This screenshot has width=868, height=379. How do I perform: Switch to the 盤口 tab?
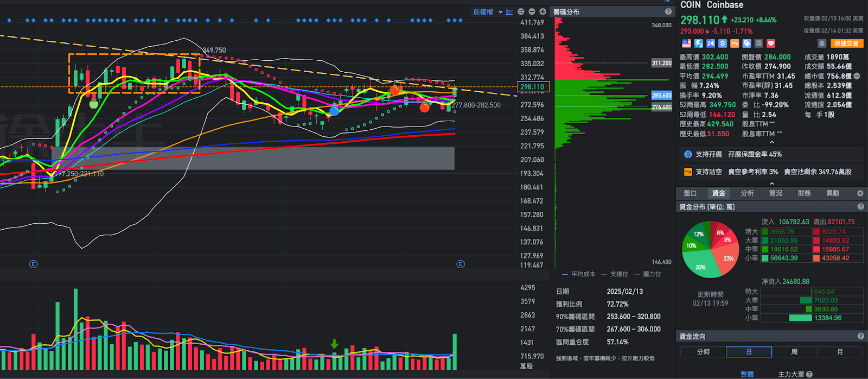pyautogui.click(x=690, y=193)
